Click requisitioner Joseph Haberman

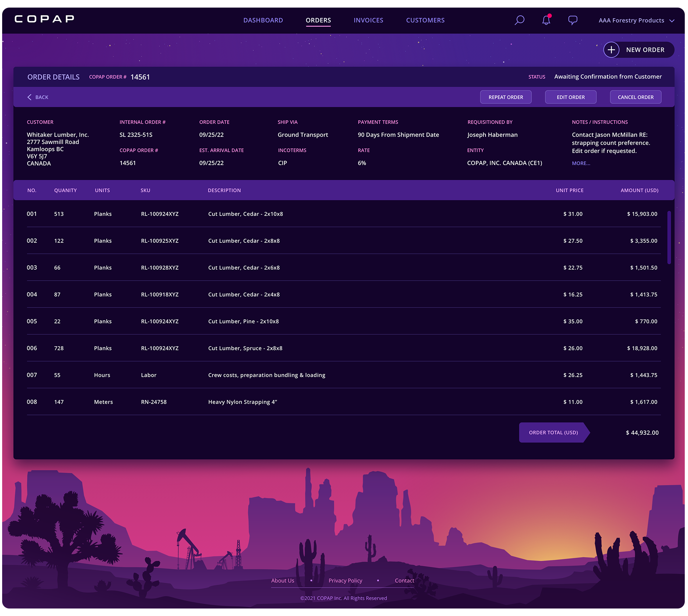(492, 135)
